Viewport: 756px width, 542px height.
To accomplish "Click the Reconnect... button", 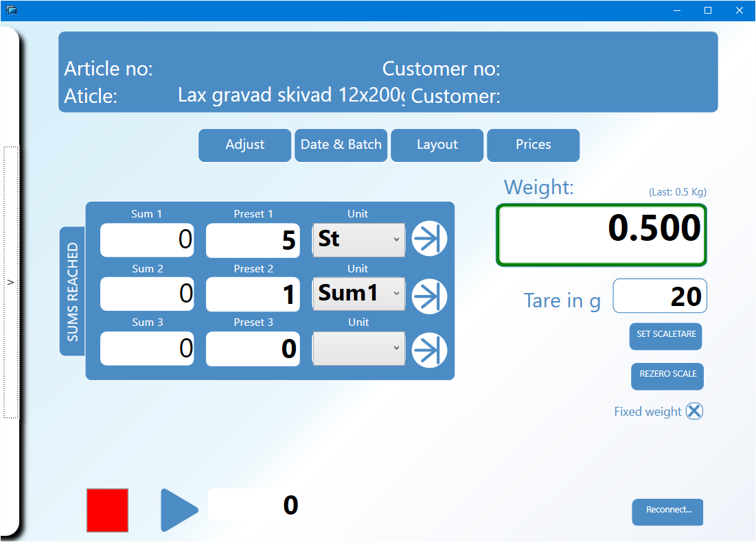I will pyautogui.click(x=668, y=511).
